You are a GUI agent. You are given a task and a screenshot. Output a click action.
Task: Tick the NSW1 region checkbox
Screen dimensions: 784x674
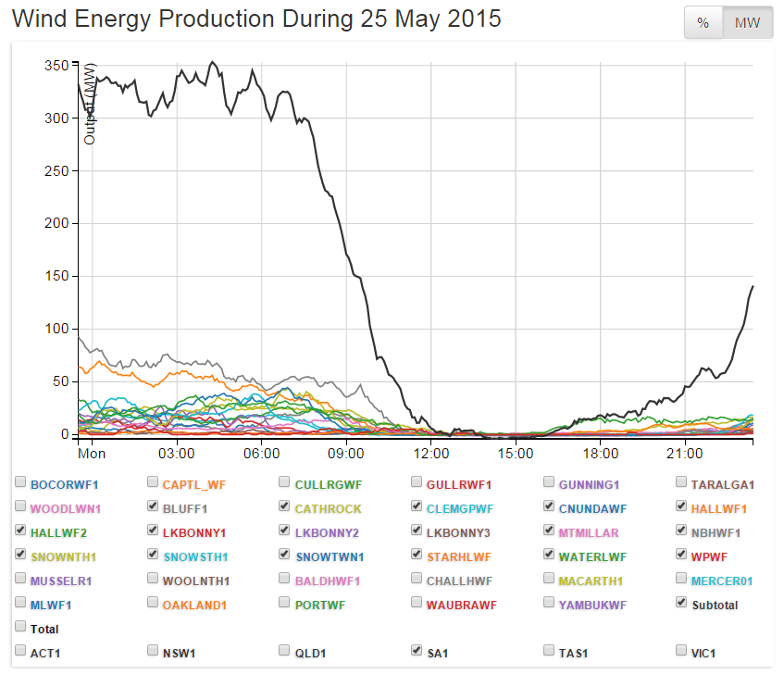153,652
